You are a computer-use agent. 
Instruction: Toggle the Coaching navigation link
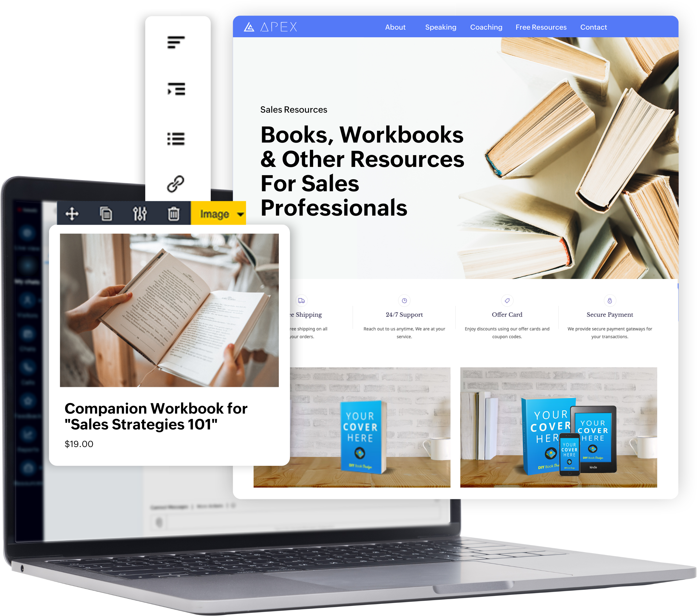click(487, 27)
